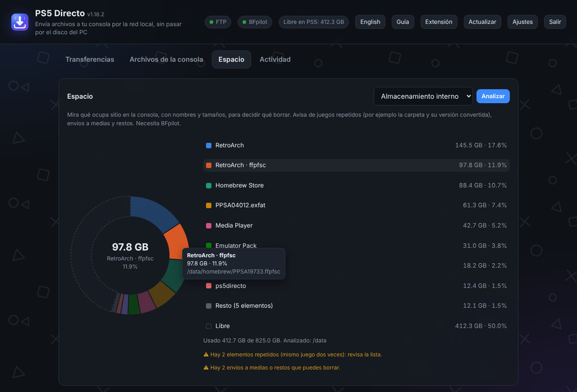
Task: Click the orange RetroArch · ffpfsc swatch
Action: coord(209,165)
